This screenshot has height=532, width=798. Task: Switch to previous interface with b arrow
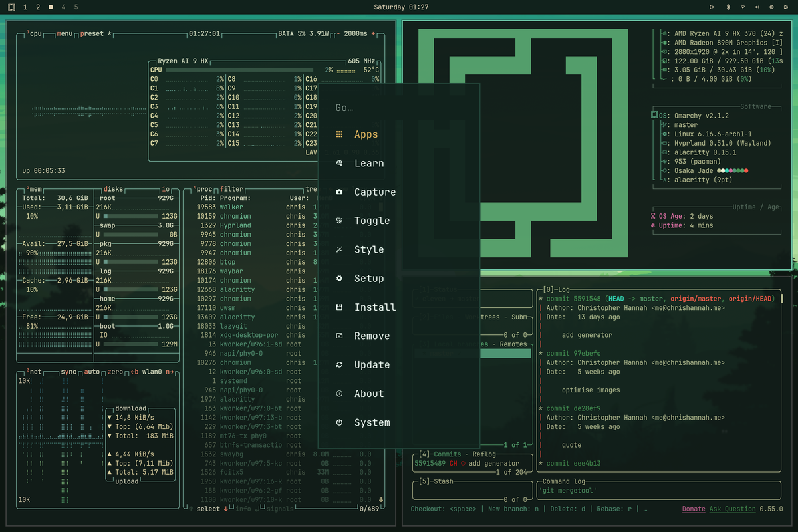[x=134, y=372]
